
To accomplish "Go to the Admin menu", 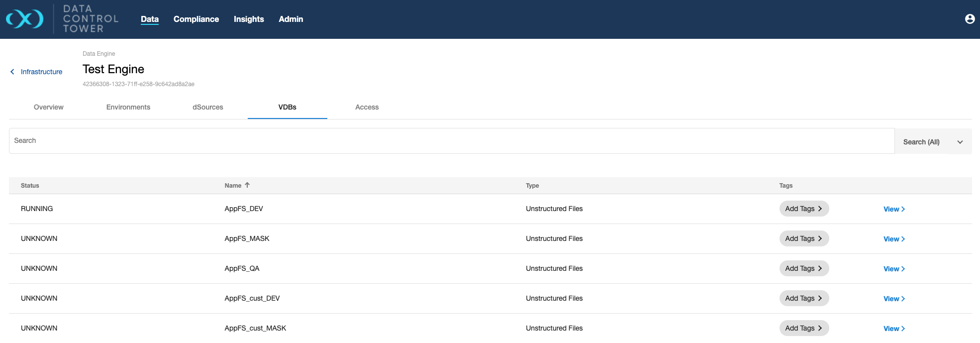I will tap(291, 19).
